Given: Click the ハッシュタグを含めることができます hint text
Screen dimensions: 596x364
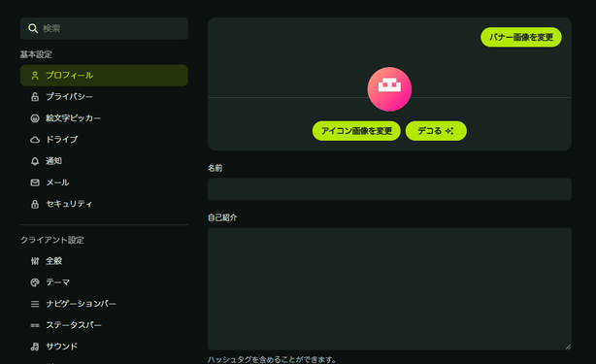Looking at the screenshot, I should click(272, 359).
